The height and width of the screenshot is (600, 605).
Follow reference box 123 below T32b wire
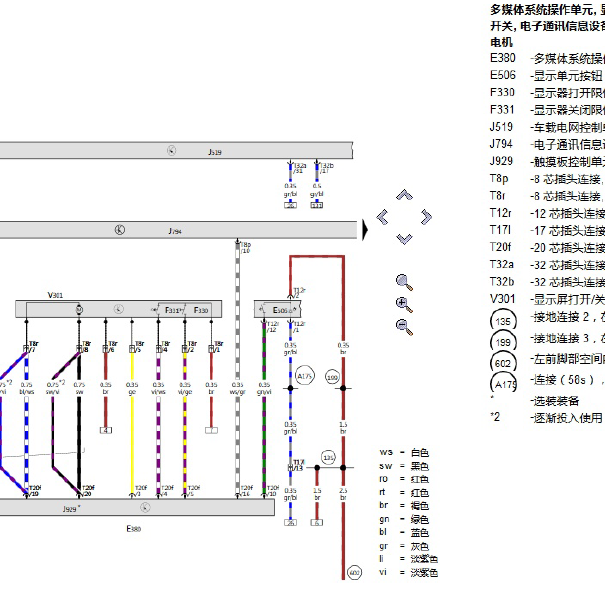click(317, 205)
